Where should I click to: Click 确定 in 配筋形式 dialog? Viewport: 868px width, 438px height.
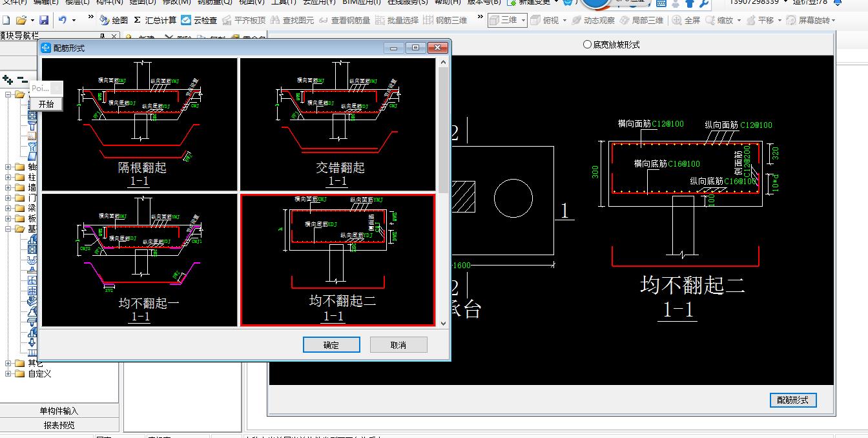click(331, 345)
